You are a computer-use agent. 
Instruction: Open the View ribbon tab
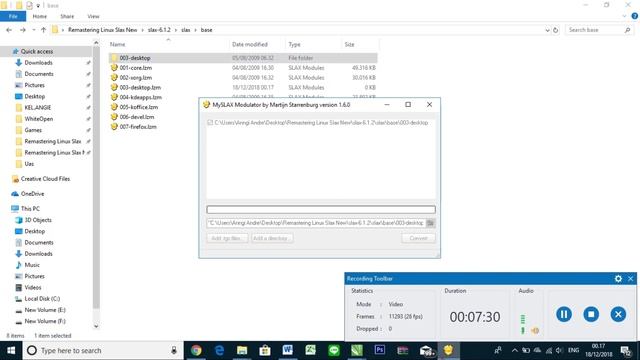[x=93, y=16]
